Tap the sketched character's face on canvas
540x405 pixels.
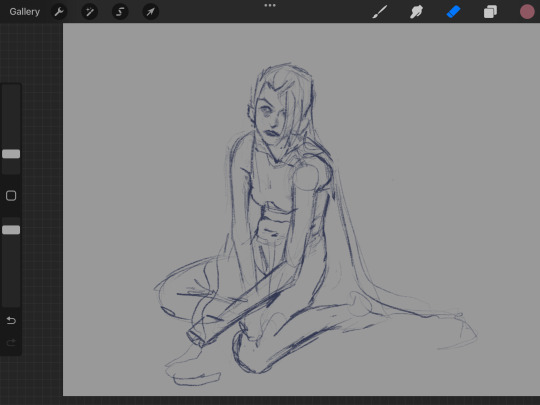(271, 117)
